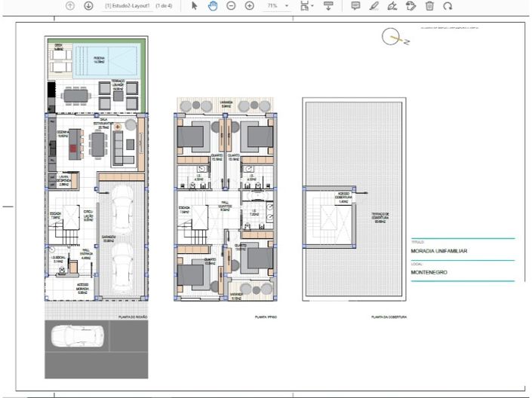Activate the arrow selection tool
The width and height of the screenshot is (532, 398).
tap(195, 5)
